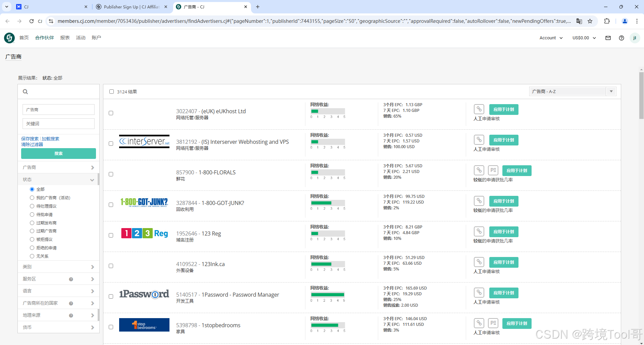Screen dimensions: 644x345
Task: Click network earnings bar for 1Password
Action: tap(328, 295)
